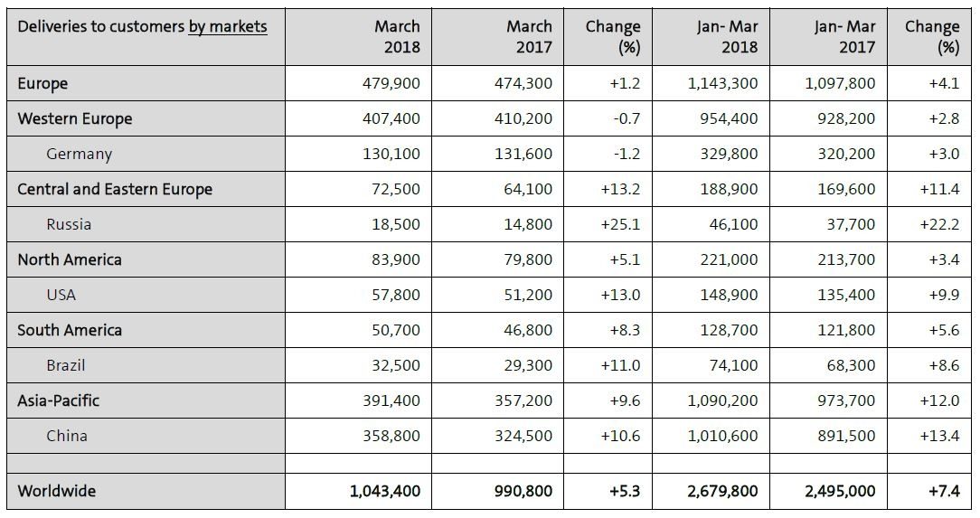Select the March 2018 column header
The height and width of the screenshot is (518, 980).
point(397,36)
